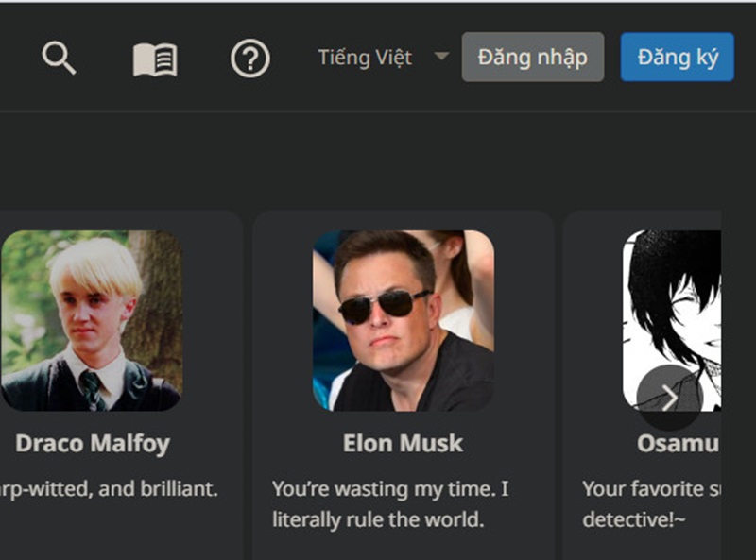Go to next characters with the carousel arrow
This screenshot has height=560, width=756.
[669, 398]
